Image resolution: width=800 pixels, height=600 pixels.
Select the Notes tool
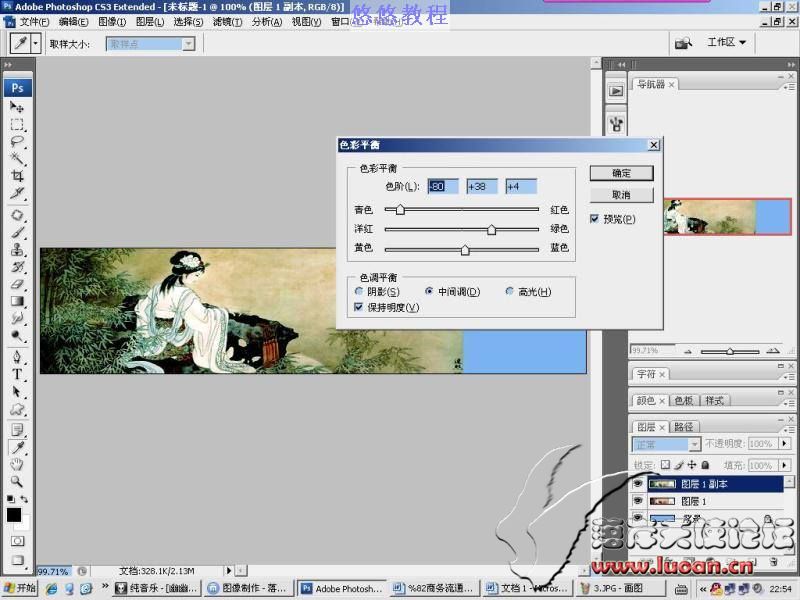(x=17, y=430)
